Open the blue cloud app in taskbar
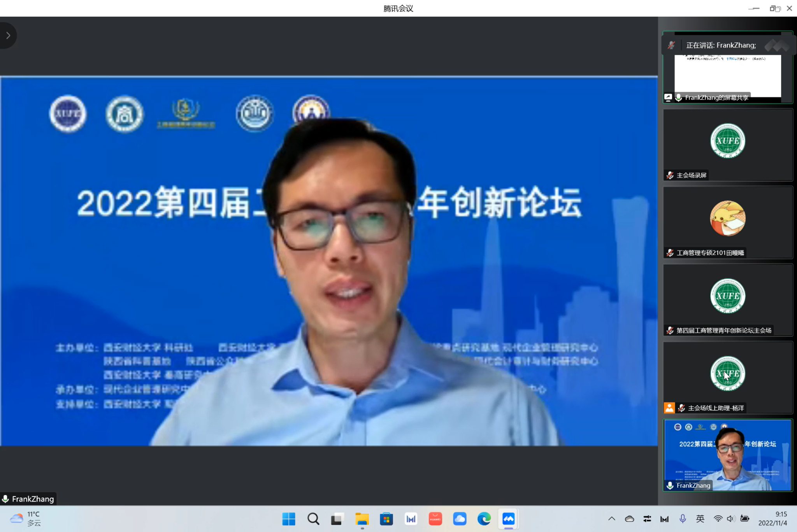Screen dimensions: 797x532 point(460,519)
